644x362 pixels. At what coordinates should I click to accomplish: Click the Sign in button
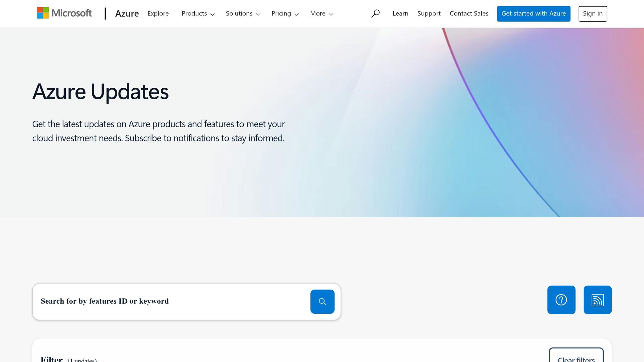point(592,14)
